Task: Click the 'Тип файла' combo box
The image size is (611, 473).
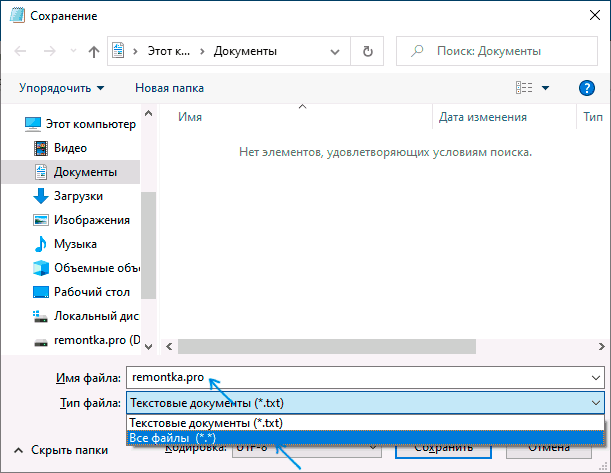Action: pos(366,402)
